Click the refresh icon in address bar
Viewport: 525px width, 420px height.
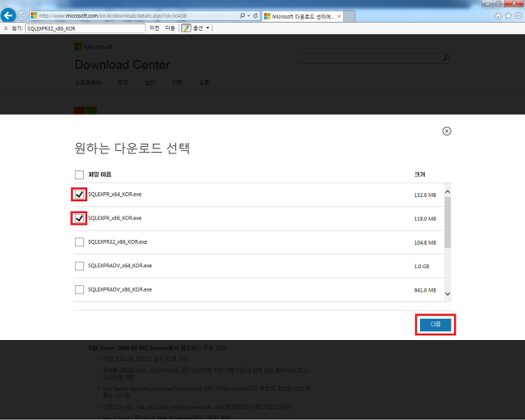255,15
